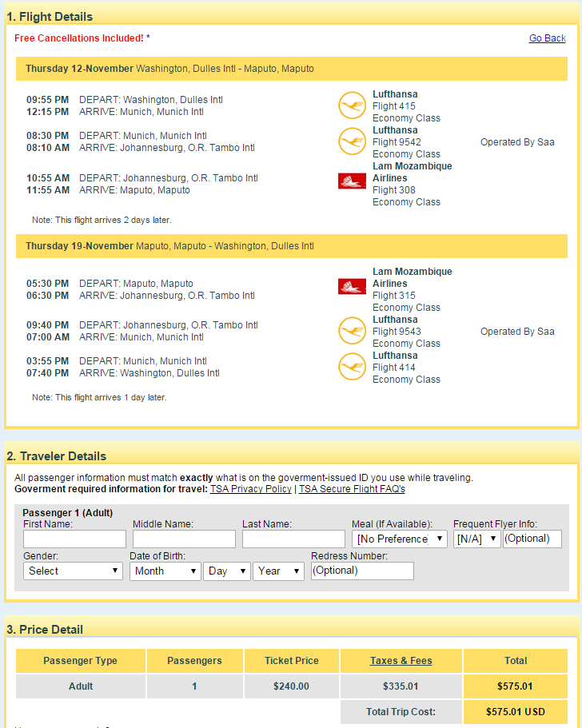Viewport: 582px width, 728px height.
Task: Click Lufthansa logo beside Flight 9542
Action: tap(352, 141)
